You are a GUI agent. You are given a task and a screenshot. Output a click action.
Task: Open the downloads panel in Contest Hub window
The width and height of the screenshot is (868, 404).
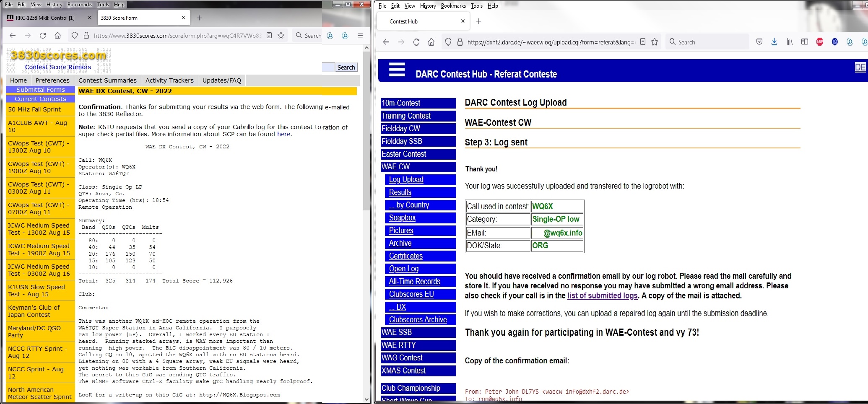coord(774,42)
